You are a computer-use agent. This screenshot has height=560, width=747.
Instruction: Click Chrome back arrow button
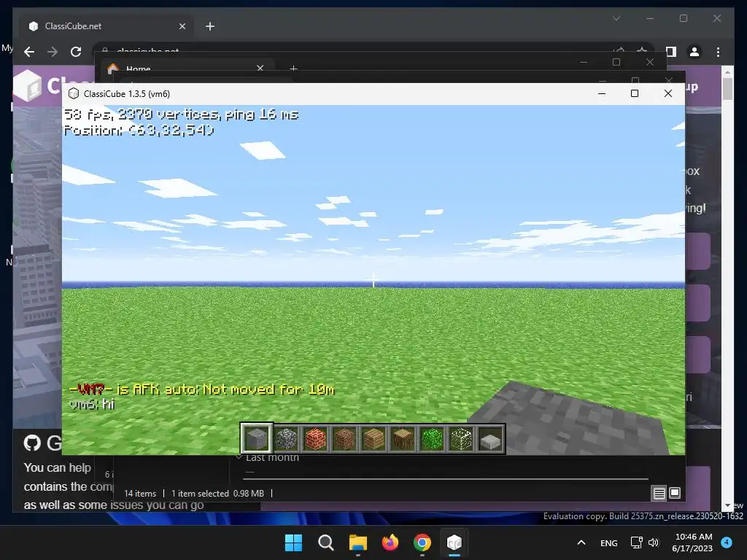tap(29, 52)
